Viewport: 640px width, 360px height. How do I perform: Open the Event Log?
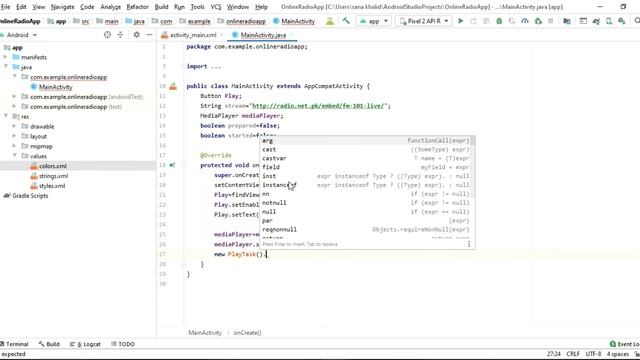(624, 344)
